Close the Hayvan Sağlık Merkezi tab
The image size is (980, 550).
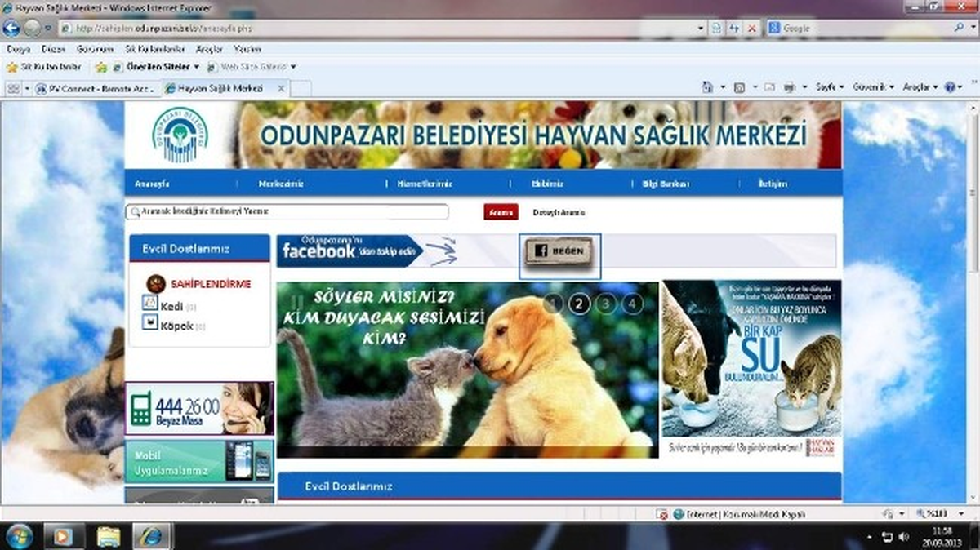coord(280,88)
